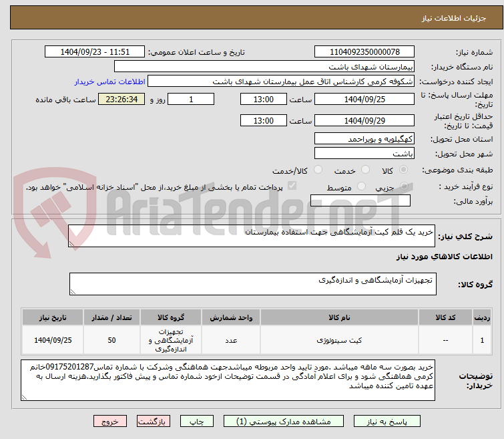Click the quantity cell showing 50
Image resolution: width=504 pixels, height=439 pixels.
(x=111, y=340)
